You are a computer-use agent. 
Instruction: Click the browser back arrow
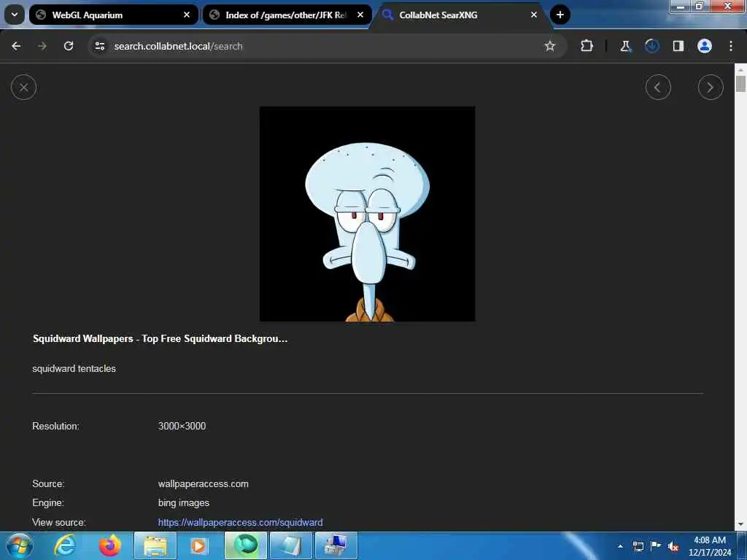[x=16, y=46]
